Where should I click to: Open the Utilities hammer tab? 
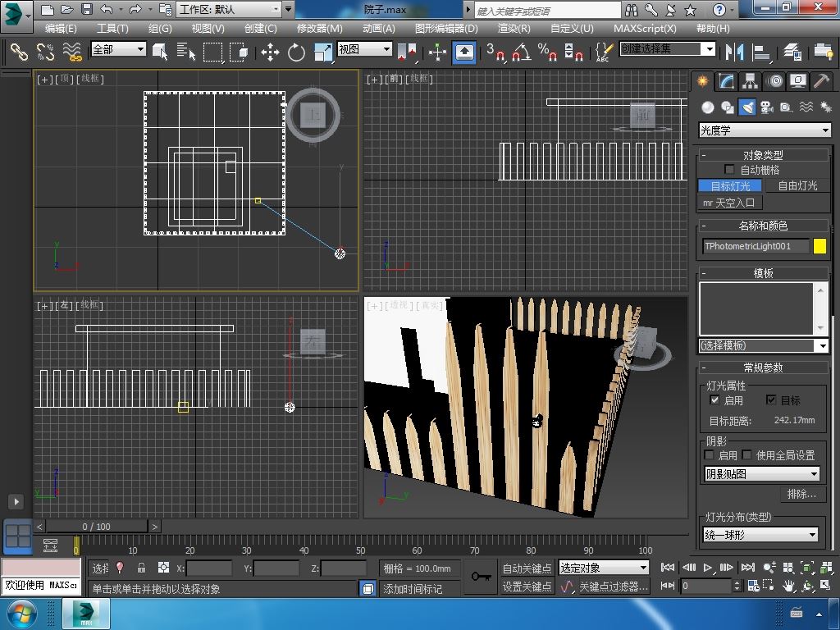pos(821,81)
